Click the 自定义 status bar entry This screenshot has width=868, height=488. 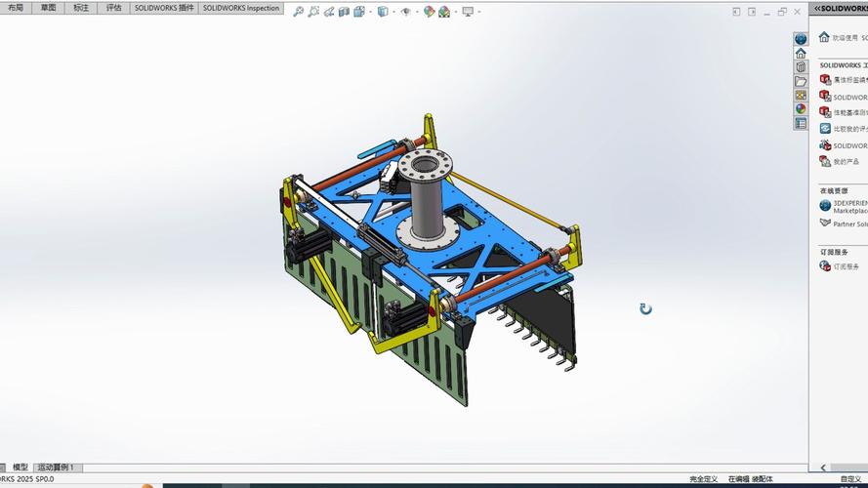pyautogui.click(x=850, y=479)
